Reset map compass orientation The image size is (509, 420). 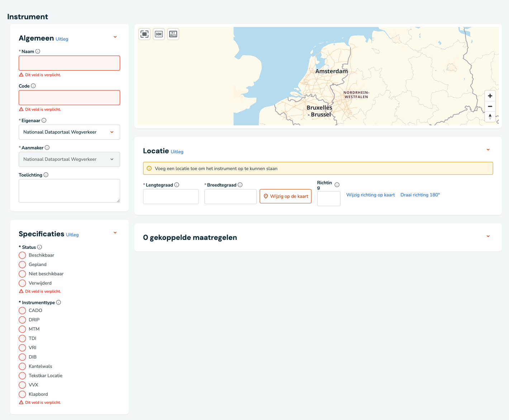pyautogui.click(x=490, y=117)
